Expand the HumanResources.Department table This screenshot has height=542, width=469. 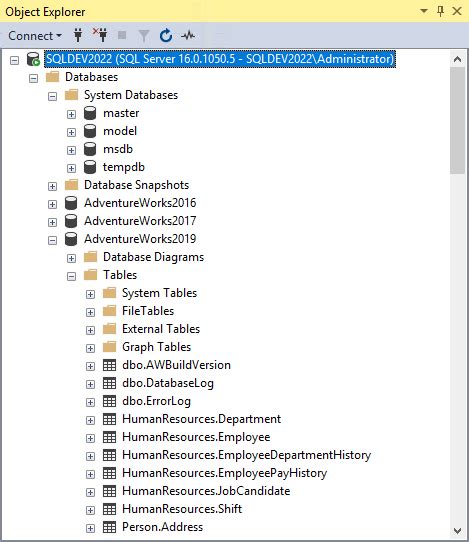click(x=91, y=420)
